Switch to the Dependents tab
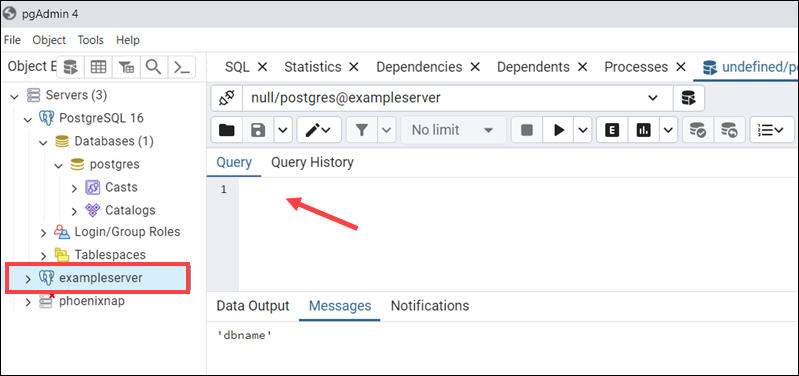This screenshot has height=376, width=799. (534, 67)
